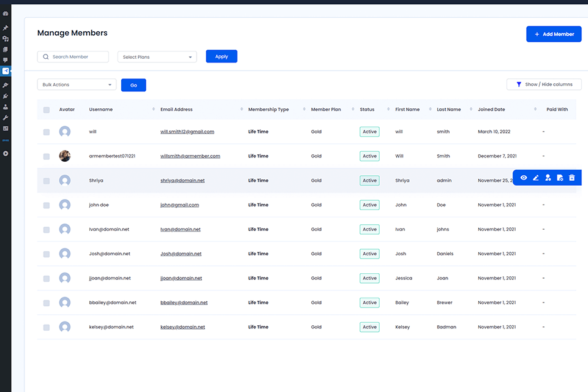The height and width of the screenshot is (392, 588).
Task: Expand the Bulk Actions dropdown
Action: (77, 85)
